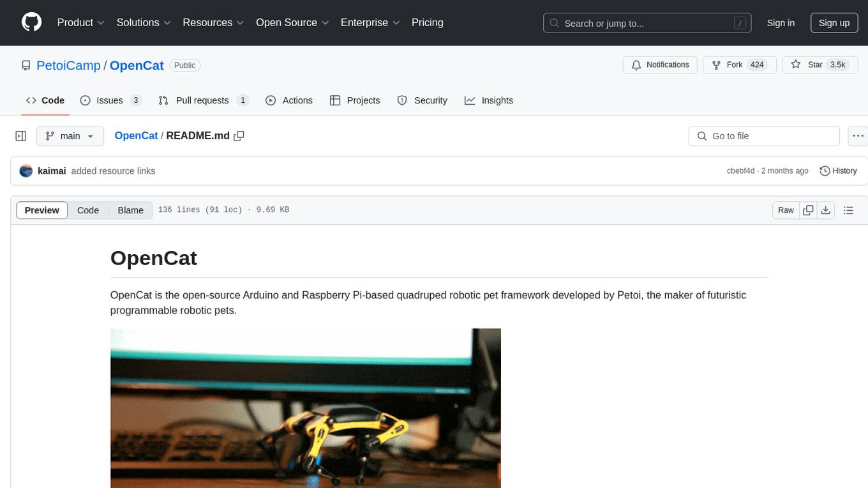Open the Security tab
868x488 pixels.
[422, 100]
